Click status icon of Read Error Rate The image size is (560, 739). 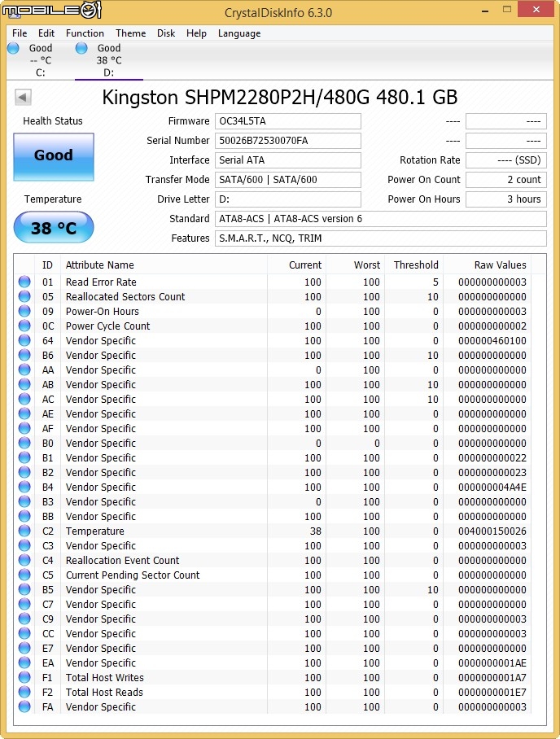tap(24, 282)
